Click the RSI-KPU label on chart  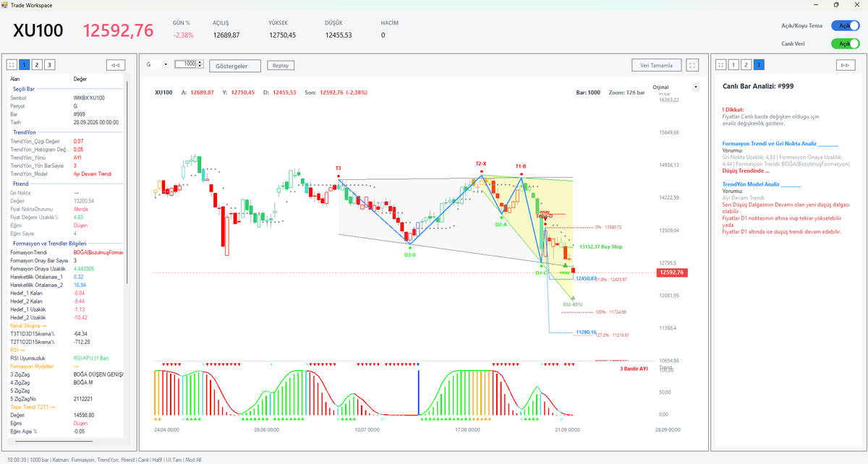[x=573, y=304]
